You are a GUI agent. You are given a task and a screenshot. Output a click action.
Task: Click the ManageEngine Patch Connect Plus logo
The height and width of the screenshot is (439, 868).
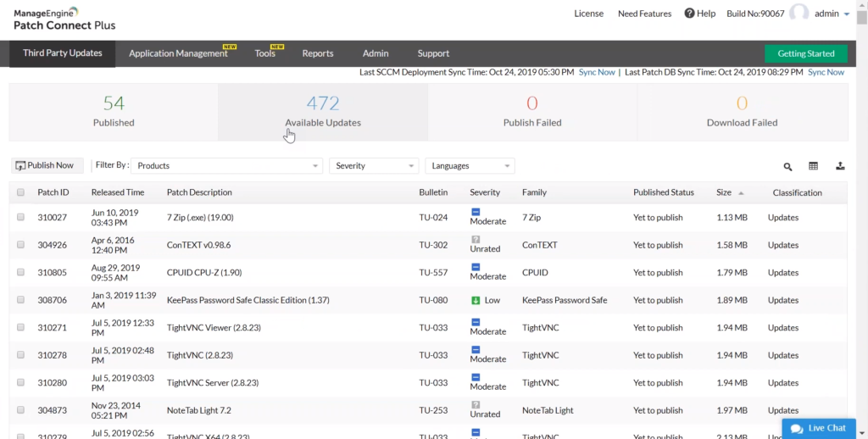pyautogui.click(x=64, y=19)
